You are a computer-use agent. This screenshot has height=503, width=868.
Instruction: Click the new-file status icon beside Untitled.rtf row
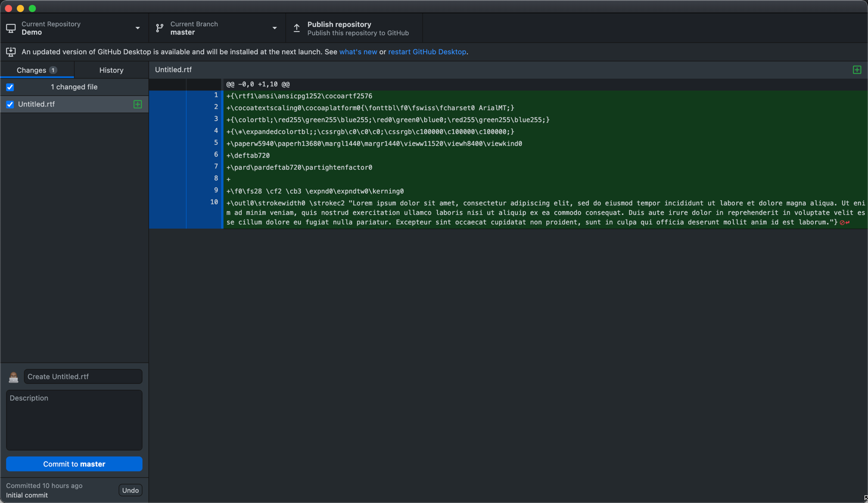(x=138, y=104)
